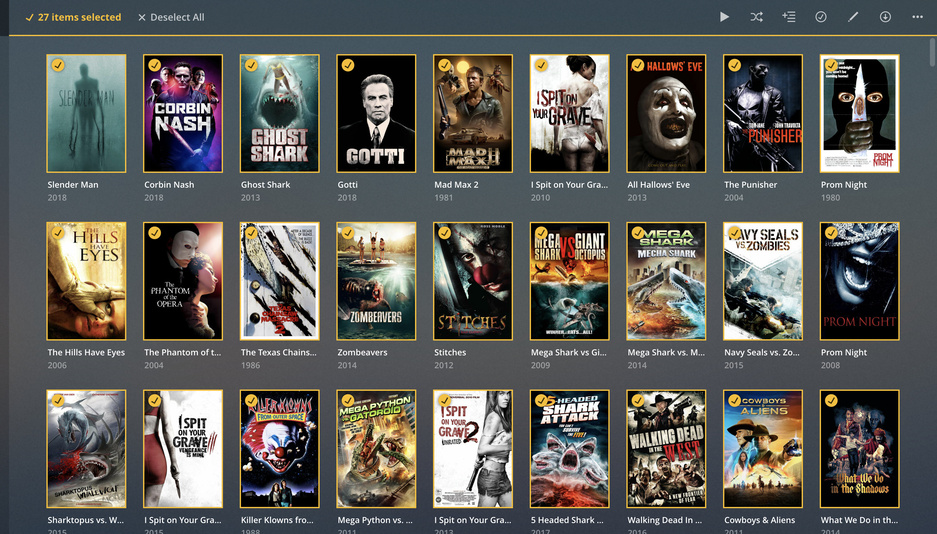937x534 pixels.
Task: Uncheck the Ghost Shark selection checkmark
Action: 251,65
